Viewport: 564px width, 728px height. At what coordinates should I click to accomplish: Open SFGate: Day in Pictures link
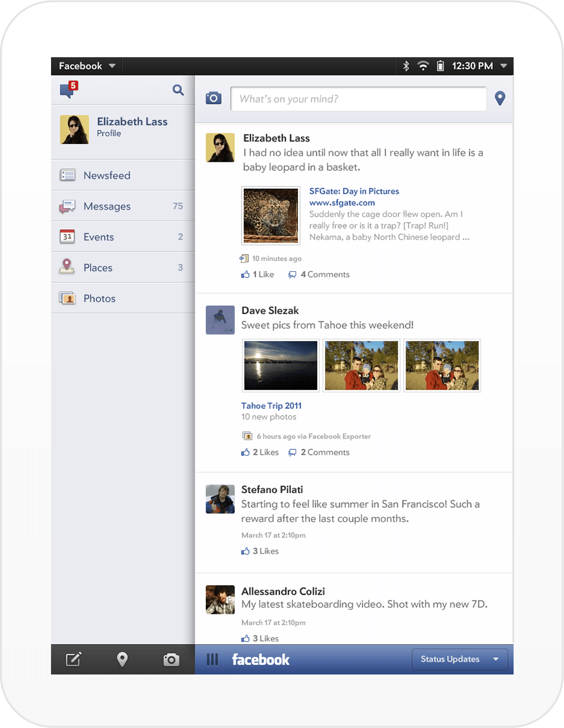click(354, 191)
